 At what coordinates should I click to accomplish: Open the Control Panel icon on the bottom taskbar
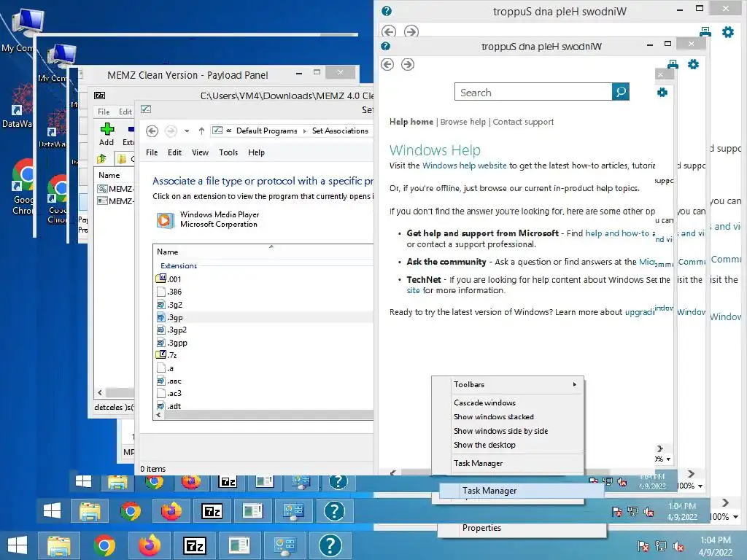(285, 545)
